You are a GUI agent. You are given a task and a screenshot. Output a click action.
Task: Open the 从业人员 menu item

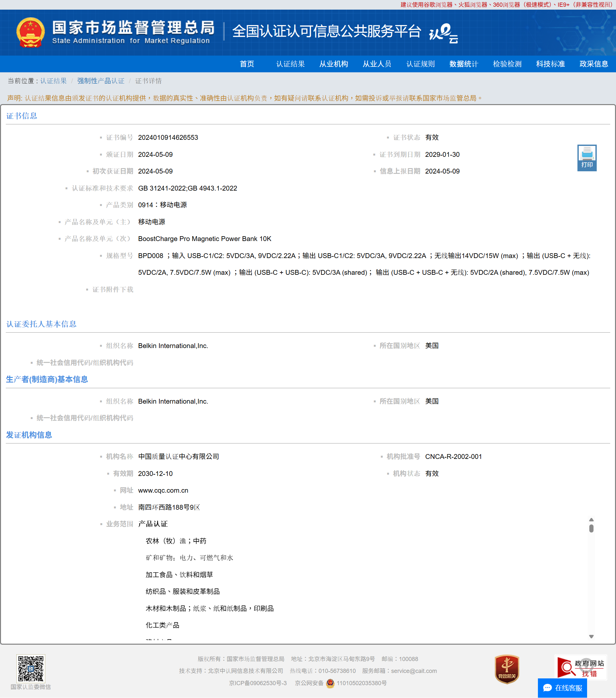377,64
